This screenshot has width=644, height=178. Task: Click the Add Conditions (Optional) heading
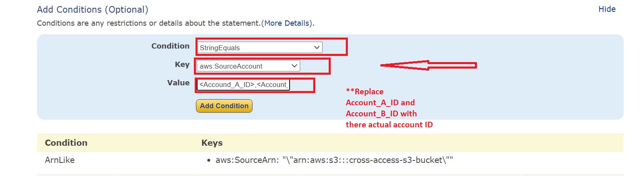click(x=92, y=9)
